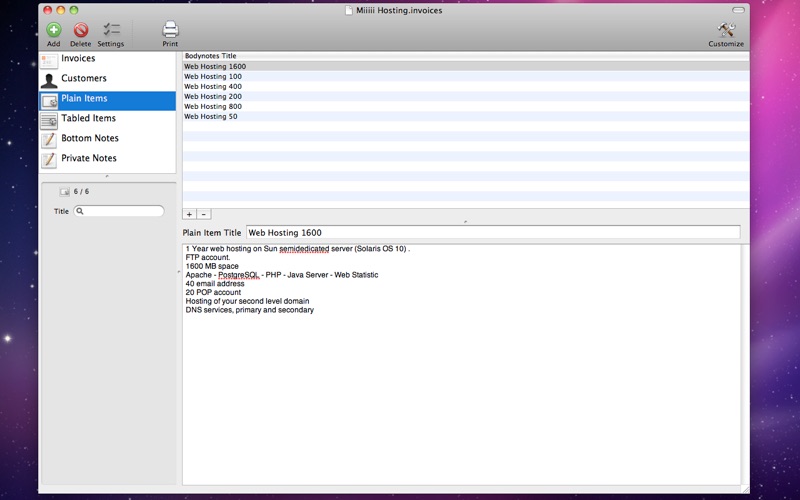This screenshot has height=500, width=800.
Task: Click the green Add toolbar icon
Action: coord(53,30)
